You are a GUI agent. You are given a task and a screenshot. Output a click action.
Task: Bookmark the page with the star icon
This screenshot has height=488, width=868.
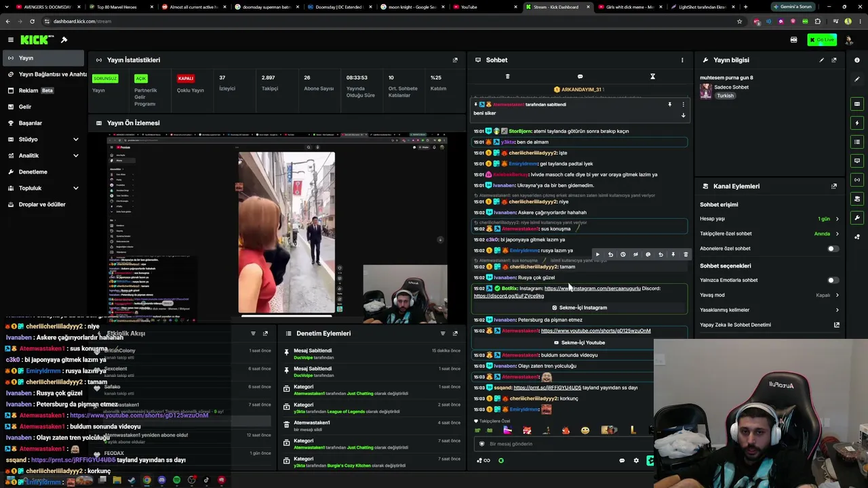pyautogui.click(x=739, y=21)
